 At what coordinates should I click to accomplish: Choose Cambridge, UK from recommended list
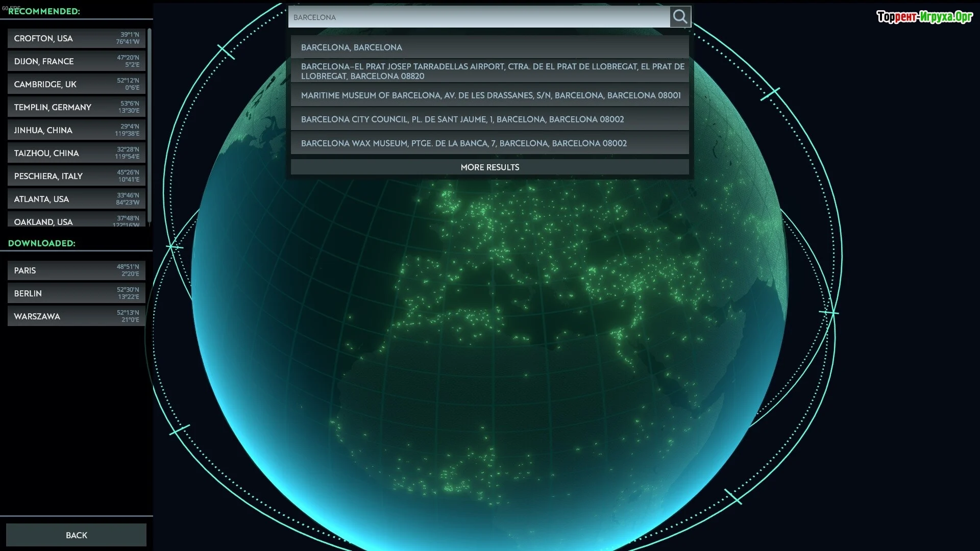point(77,85)
